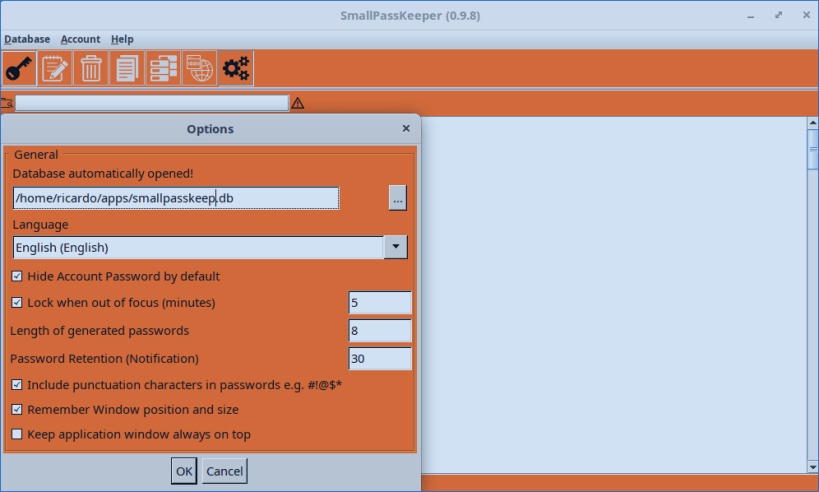Toggle Lock when out of focus checkbox

coord(17,302)
